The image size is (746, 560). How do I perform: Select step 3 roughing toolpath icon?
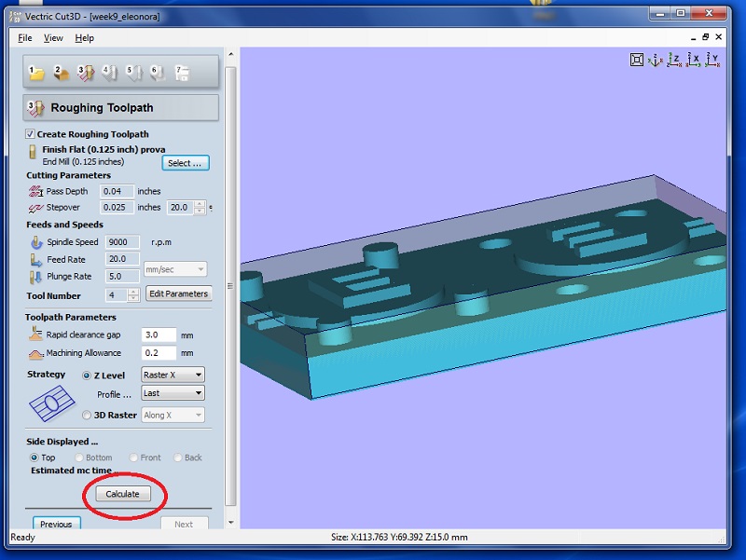click(x=86, y=73)
